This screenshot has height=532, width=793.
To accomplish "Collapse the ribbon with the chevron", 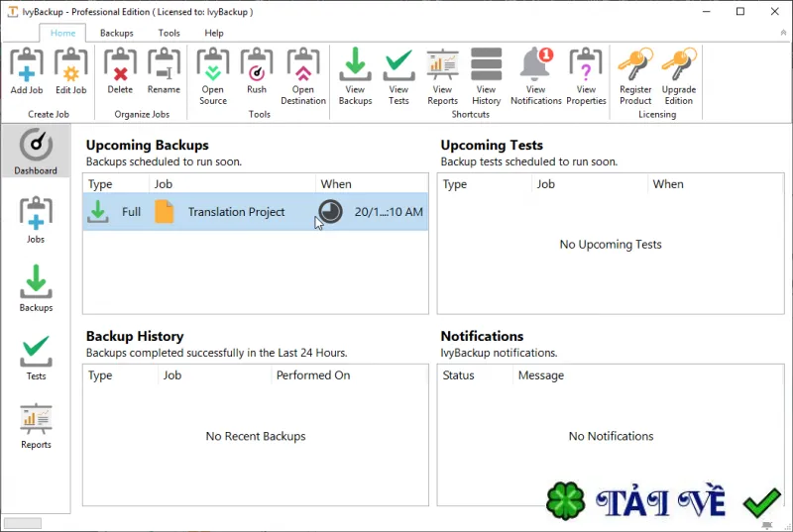I will [x=783, y=33].
